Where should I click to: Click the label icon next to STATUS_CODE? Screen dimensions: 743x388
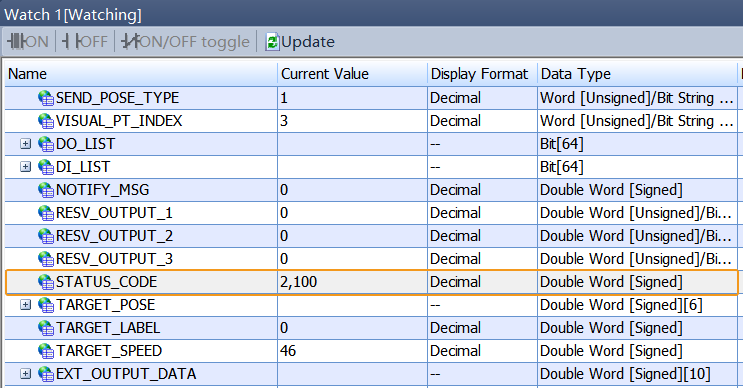click(x=46, y=282)
